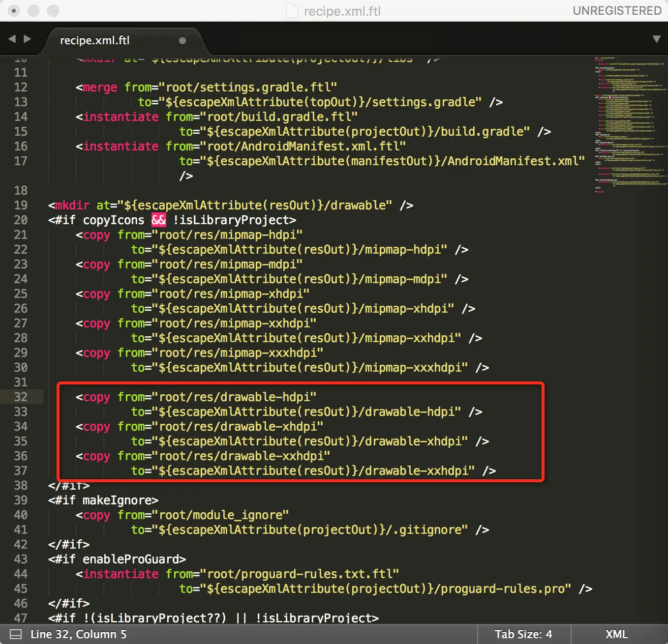668x644 pixels.
Task: Click the document proxy icon in the title bar
Action: (x=292, y=11)
